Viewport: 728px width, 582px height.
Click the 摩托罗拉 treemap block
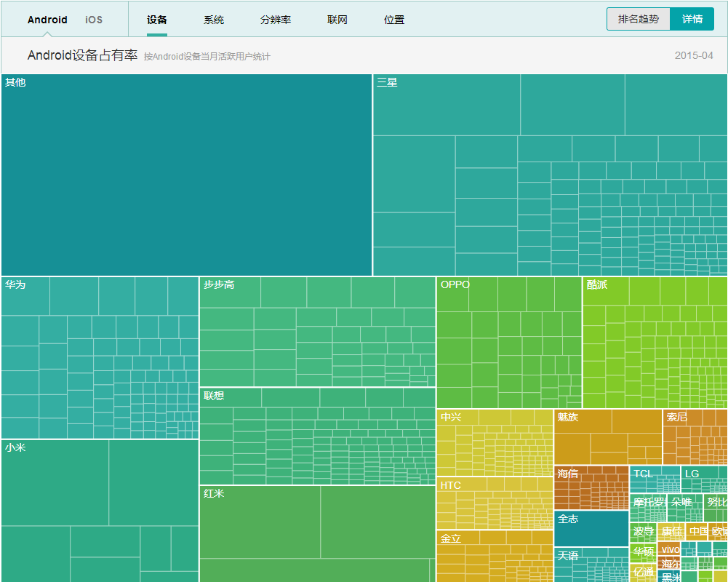click(x=648, y=508)
